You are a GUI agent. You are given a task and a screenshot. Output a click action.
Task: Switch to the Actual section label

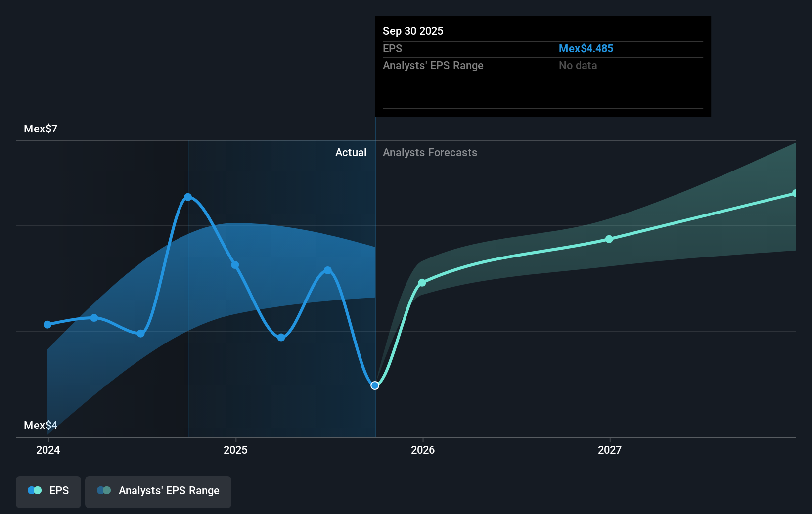351,152
